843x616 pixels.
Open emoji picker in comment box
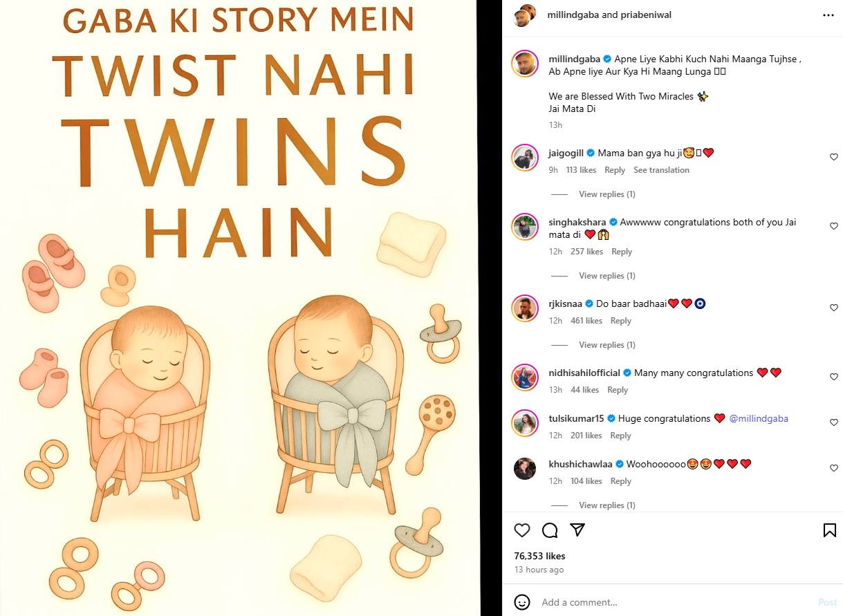(522, 602)
